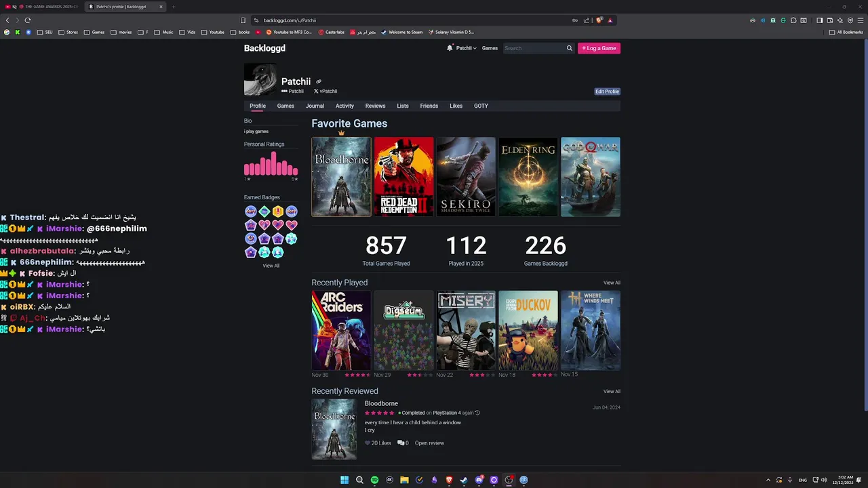This screenshot has height=488, width=868.
Task: Open Bloodborne favorite game cover
Action: click(341, 177)
